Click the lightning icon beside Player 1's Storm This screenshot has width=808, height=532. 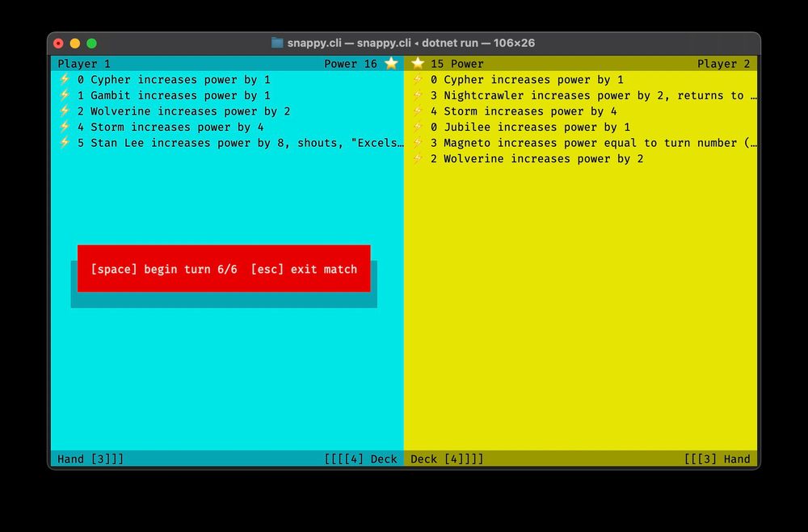(65, 127)
